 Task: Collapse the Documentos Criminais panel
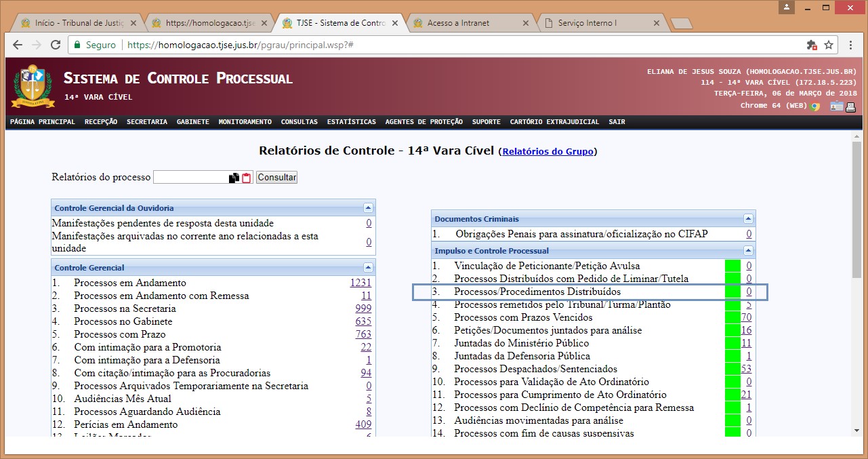748,219
